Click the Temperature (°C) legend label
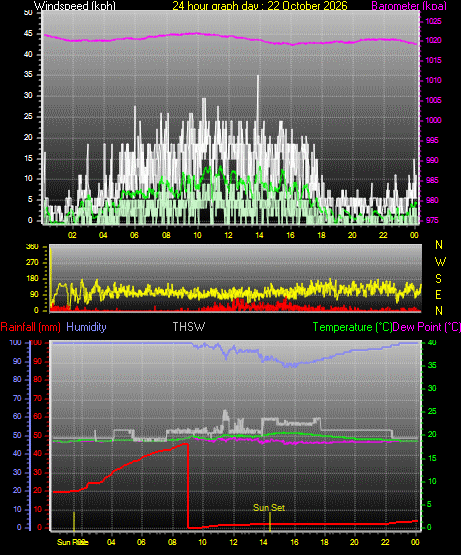This screenshot has width=461, height=555. coord(352,327)
